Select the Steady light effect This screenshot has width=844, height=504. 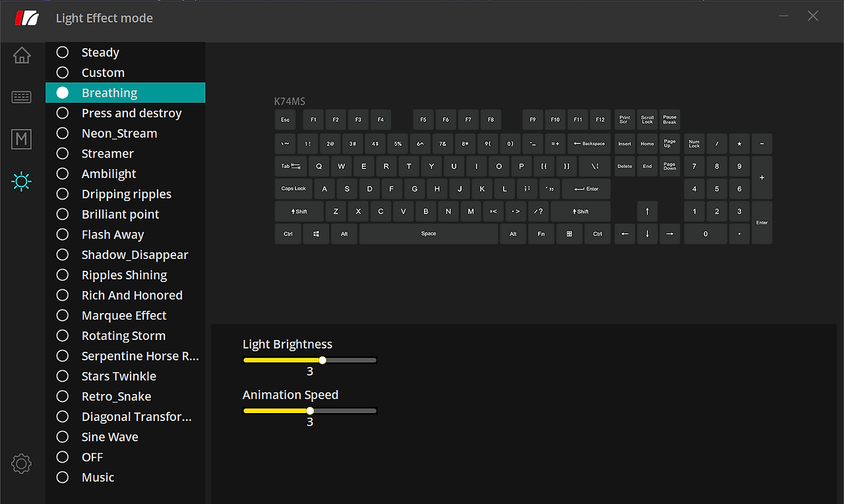(x=125, y=53)
